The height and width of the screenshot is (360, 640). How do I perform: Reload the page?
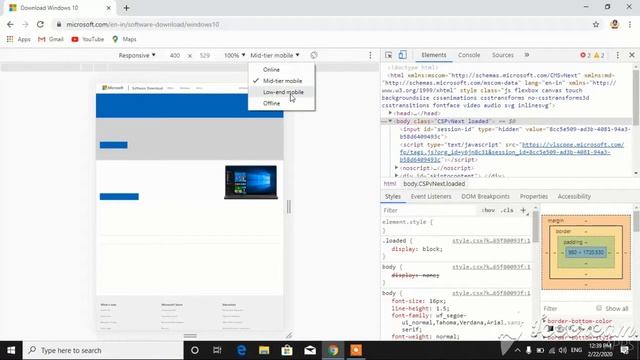point(40,24)
